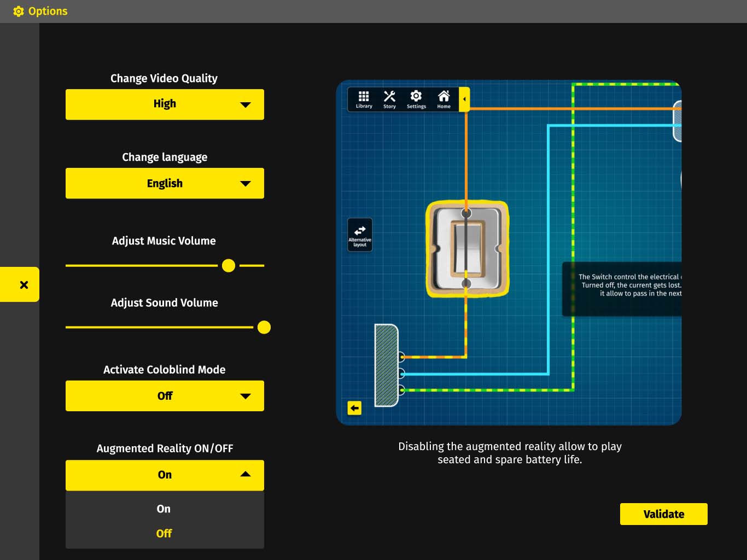Click the Alternative layout swap icon
The width and height of the screenshot is (747, 560).
(360, 235)
